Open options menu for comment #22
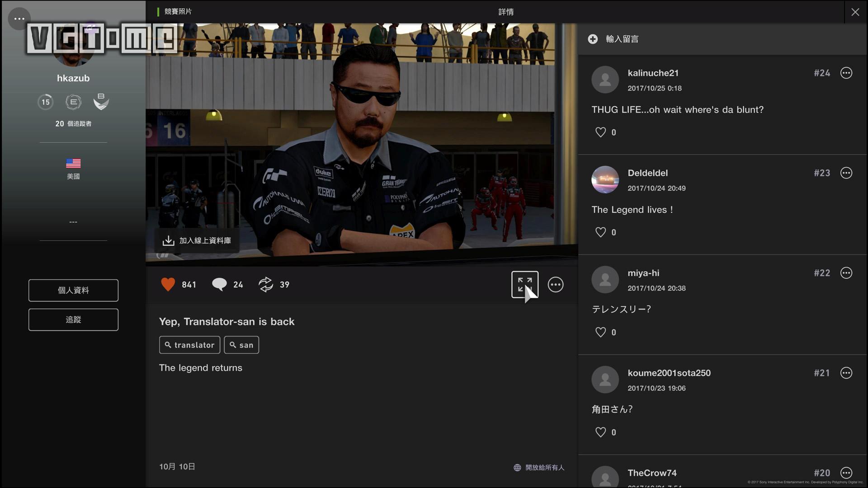 click(x=846, y=273)
